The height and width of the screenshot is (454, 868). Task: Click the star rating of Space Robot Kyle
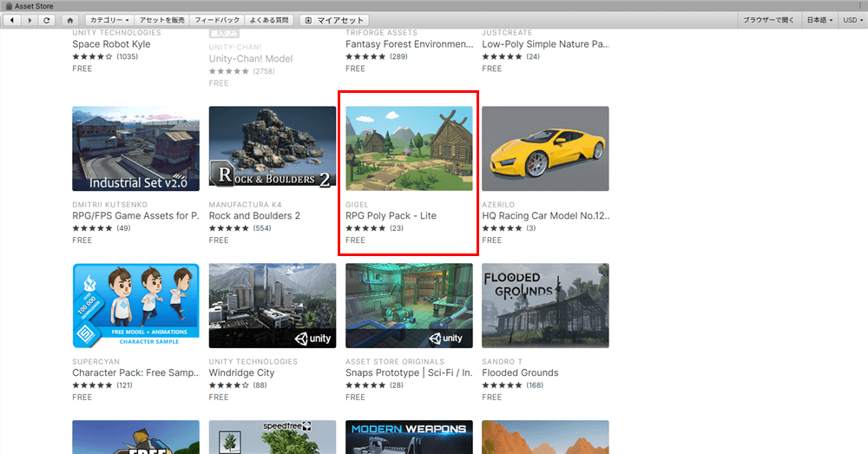[92, 56]
